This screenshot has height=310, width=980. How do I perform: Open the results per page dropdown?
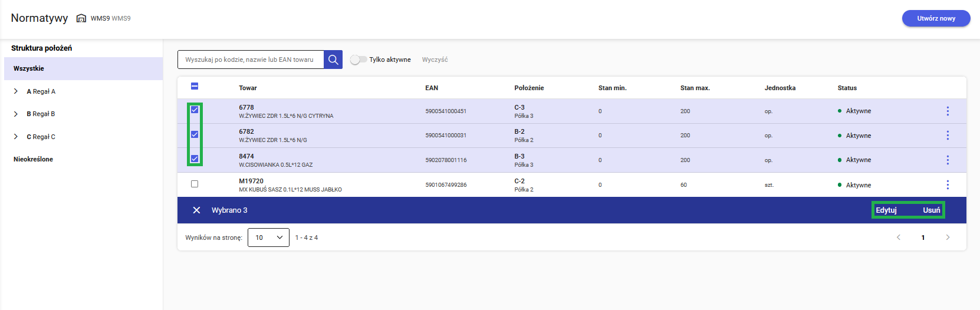(x=268, y=238)
